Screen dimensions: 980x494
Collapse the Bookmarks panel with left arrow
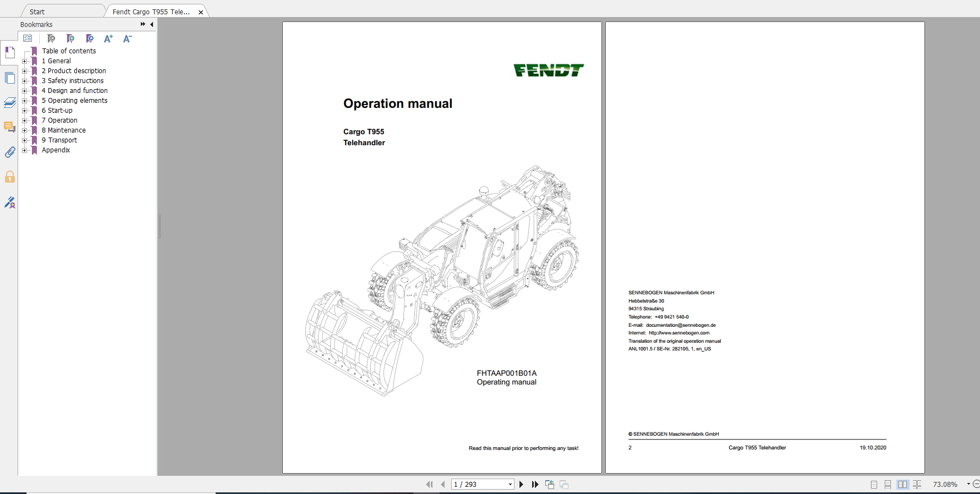pos(151,24)
